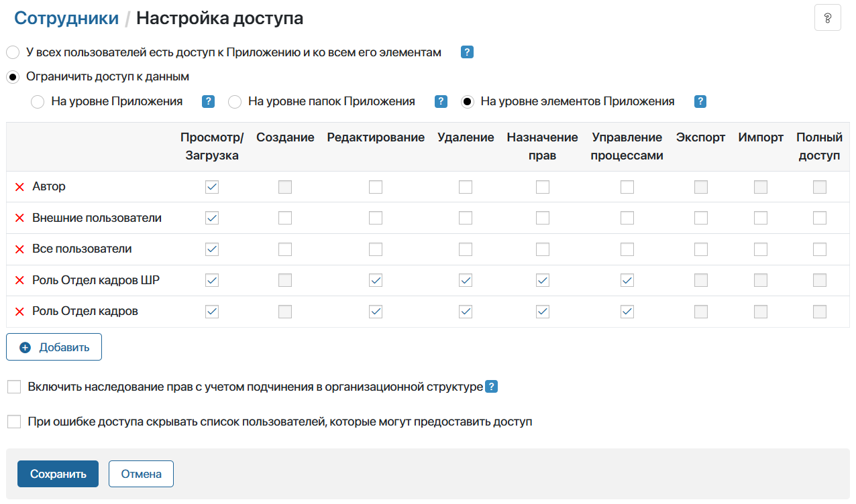The image size is (856, 504).
Task: Uncheck Просмотр/Загрузка for Роль Отдел кадров ШР
Action: tap(212, 280)
